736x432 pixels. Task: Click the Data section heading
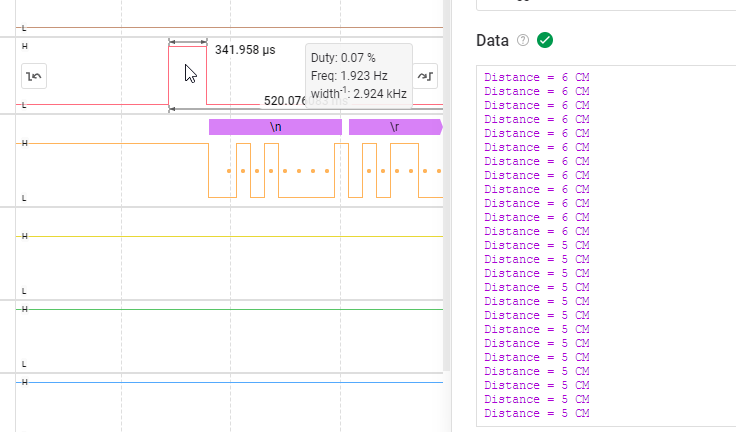(x=492, y=40)
